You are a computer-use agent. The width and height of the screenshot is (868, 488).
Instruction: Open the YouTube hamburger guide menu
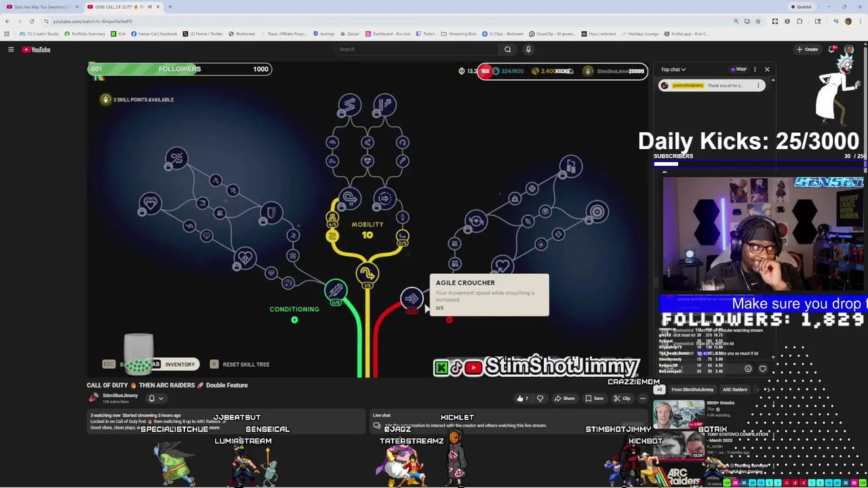(x=11, y=49)
